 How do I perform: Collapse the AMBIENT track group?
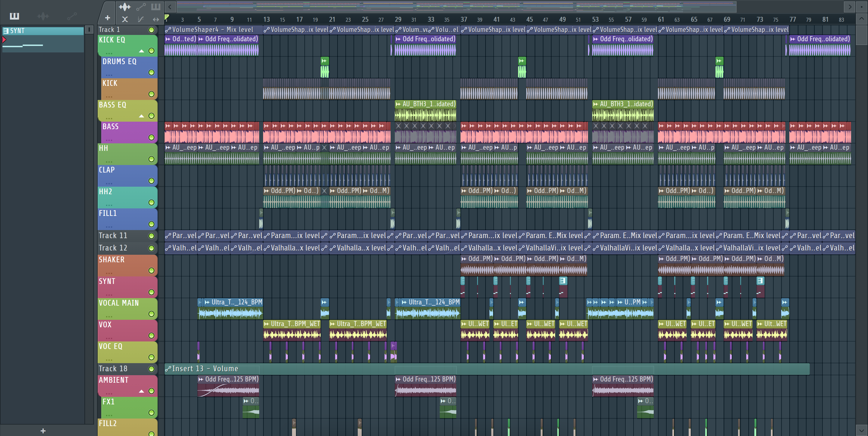pyautogui.click(x=142, y=391)
